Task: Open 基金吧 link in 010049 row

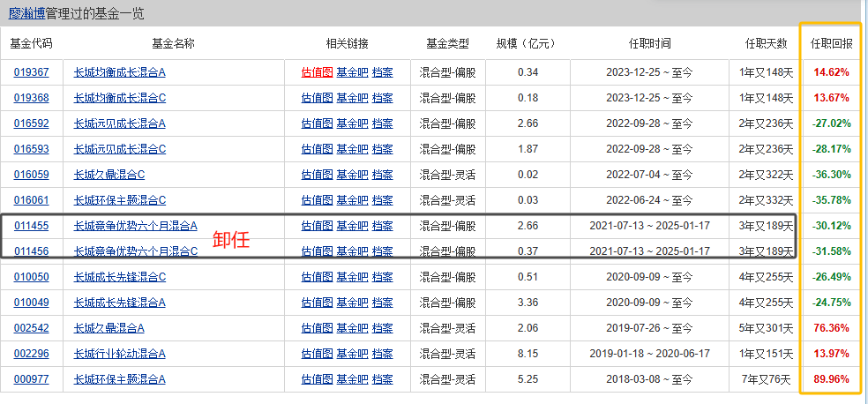Action: 352,303
